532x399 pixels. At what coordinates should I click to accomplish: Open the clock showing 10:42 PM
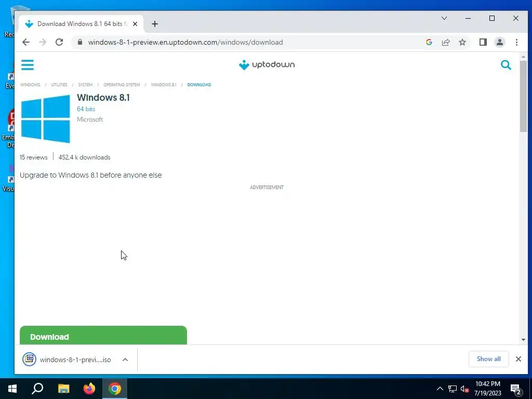tap(487, 389)
